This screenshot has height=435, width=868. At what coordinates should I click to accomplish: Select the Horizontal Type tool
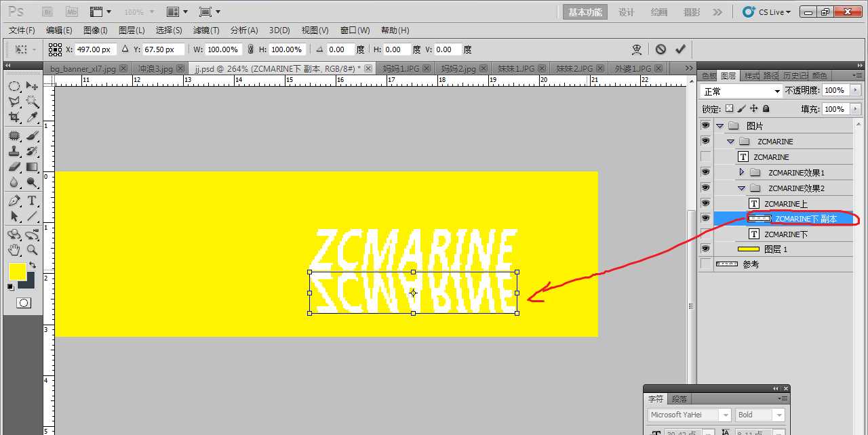pyautogui.click(x=32, y=201)
